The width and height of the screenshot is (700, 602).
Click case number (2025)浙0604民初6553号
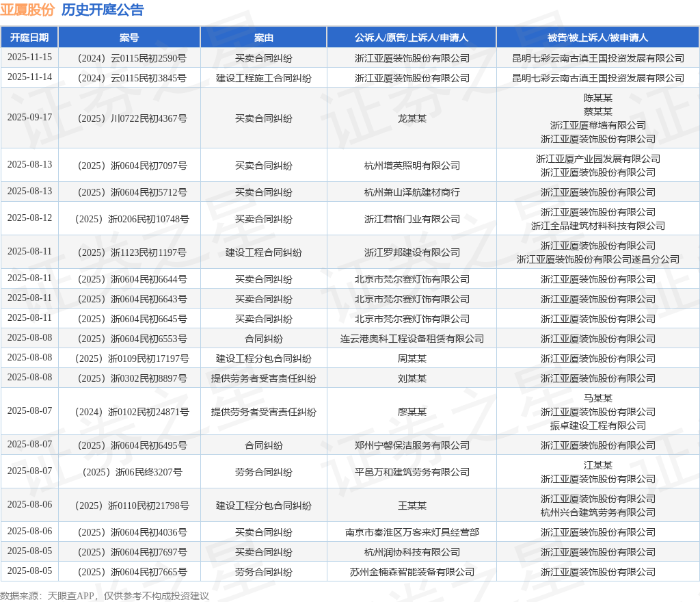[129, 339]
